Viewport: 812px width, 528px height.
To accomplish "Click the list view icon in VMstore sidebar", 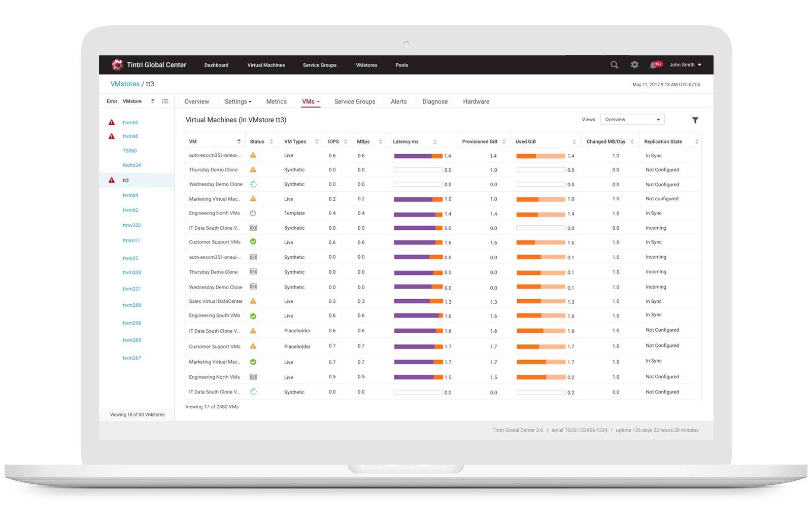I will point(165,101).
